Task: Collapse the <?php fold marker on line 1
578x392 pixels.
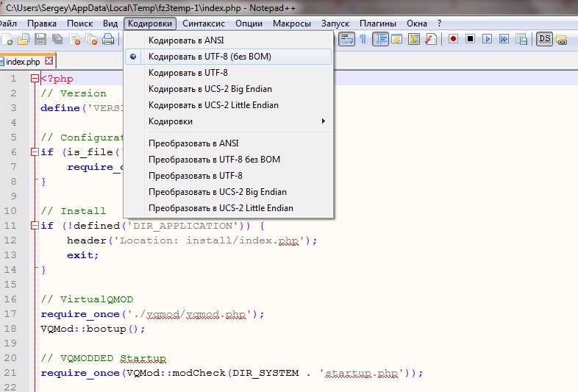Action: click(x=35, y=78)
